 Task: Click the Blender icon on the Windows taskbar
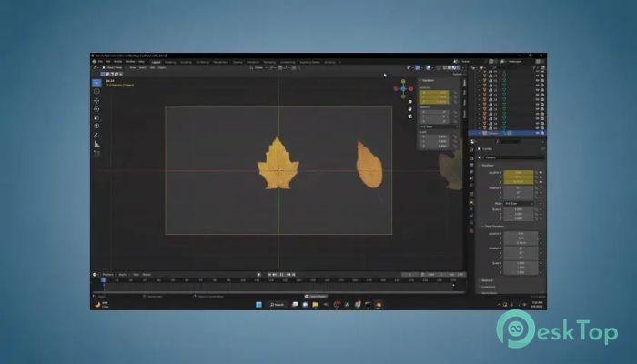pyautogui.click(x=379, y=305)
